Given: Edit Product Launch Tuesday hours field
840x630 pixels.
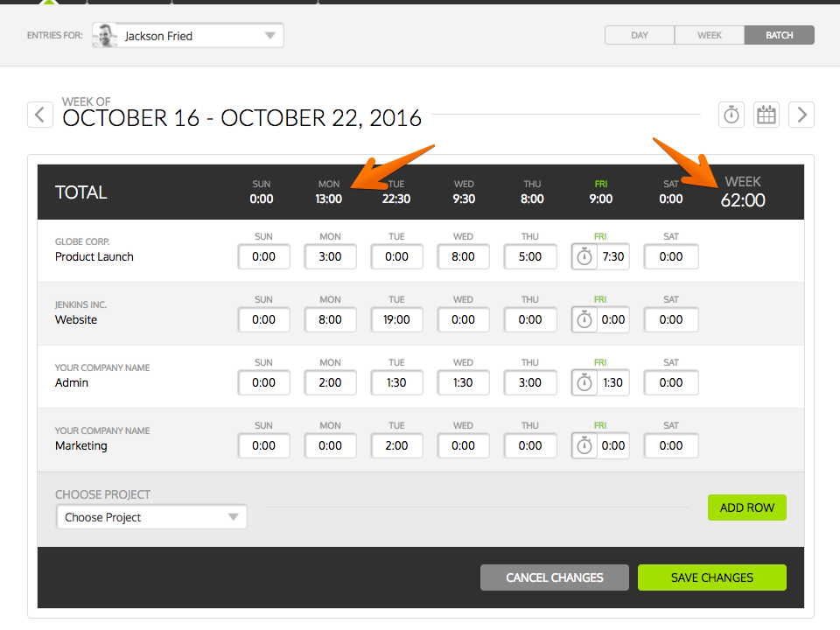Looking at the screenshot, I should (397, 257).
